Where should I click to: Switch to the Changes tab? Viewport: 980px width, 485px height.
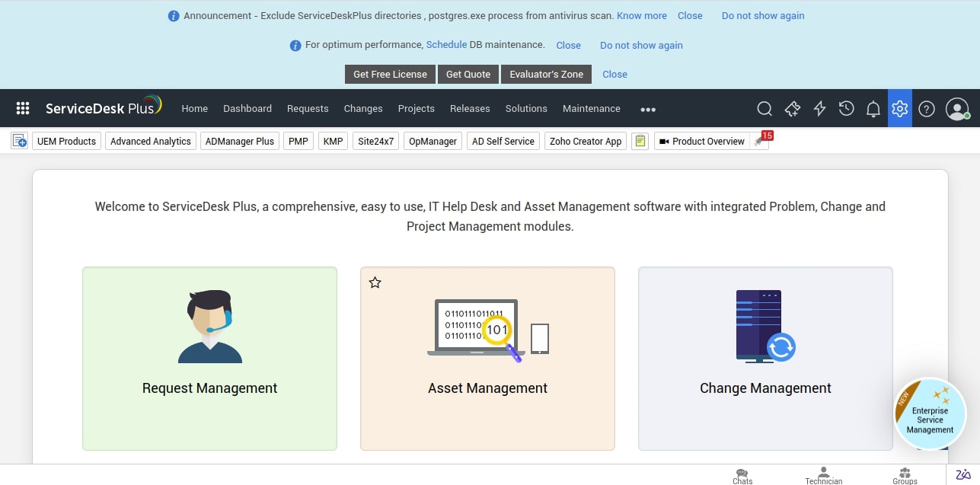point(363,108)
